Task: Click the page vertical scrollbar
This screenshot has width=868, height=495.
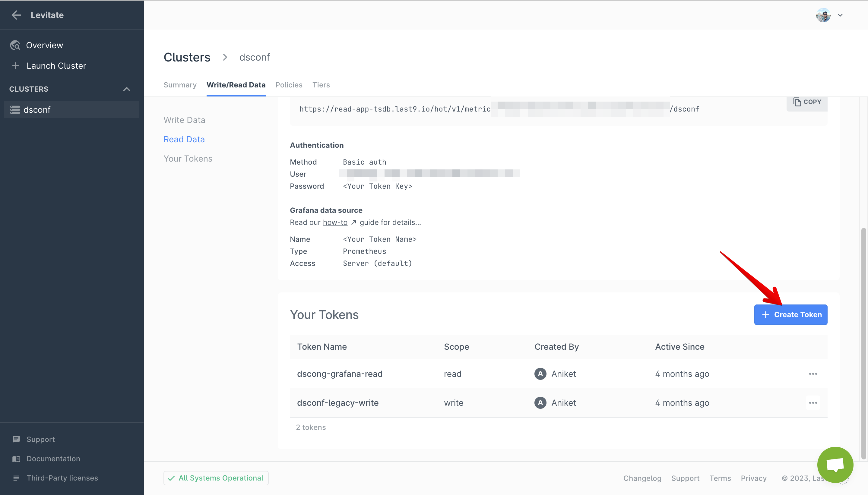Action: coord(863,343)
